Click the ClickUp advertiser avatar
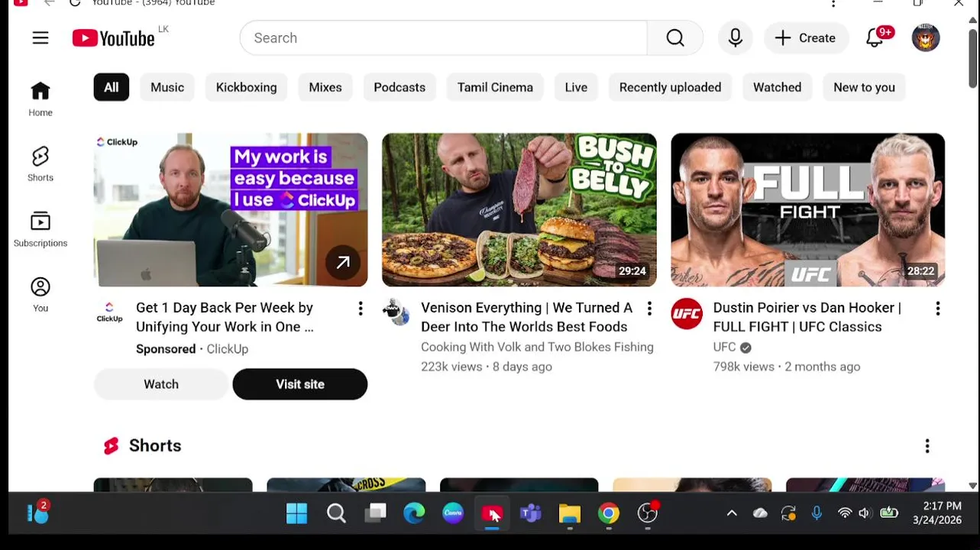 pyautogui.click(x=109, y=312)
